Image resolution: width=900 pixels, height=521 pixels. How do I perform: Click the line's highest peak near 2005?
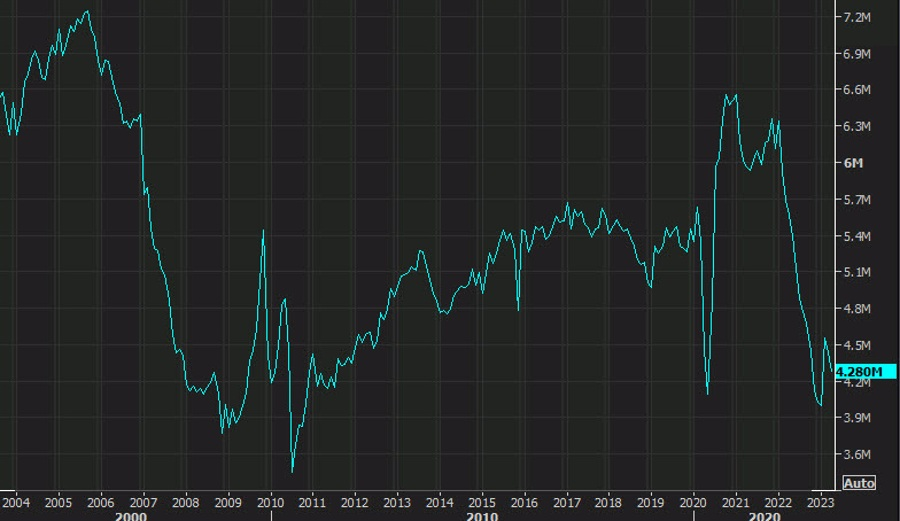pos(87,11)
